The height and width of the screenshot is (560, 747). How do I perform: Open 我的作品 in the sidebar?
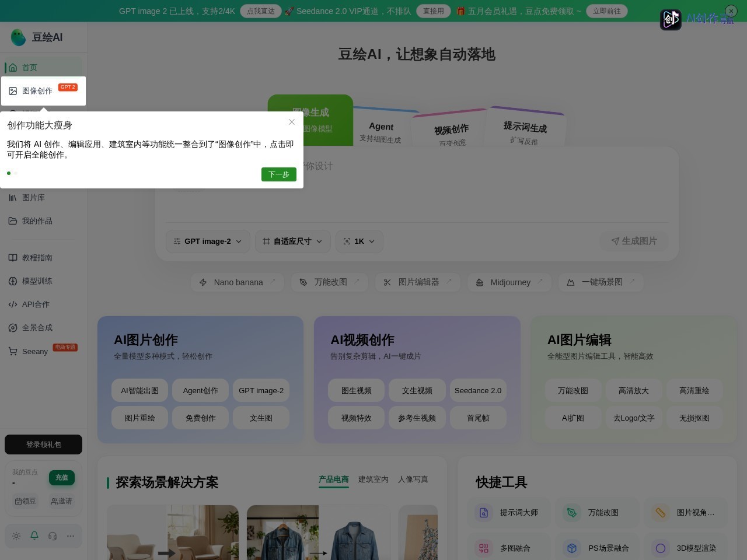[x=43, y=221]
